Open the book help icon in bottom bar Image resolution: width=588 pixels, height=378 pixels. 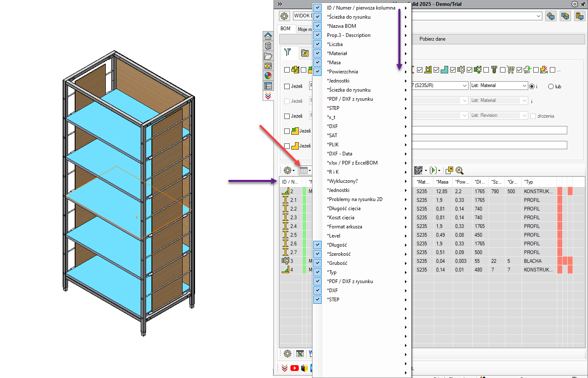tap(304, 368)
